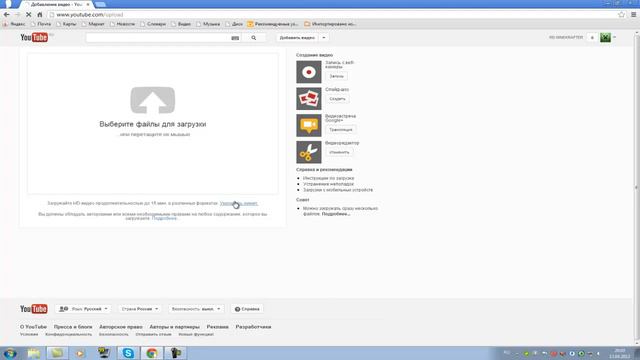Click the magnifier search button
640x360 pixels.
(x=254, y=38)
